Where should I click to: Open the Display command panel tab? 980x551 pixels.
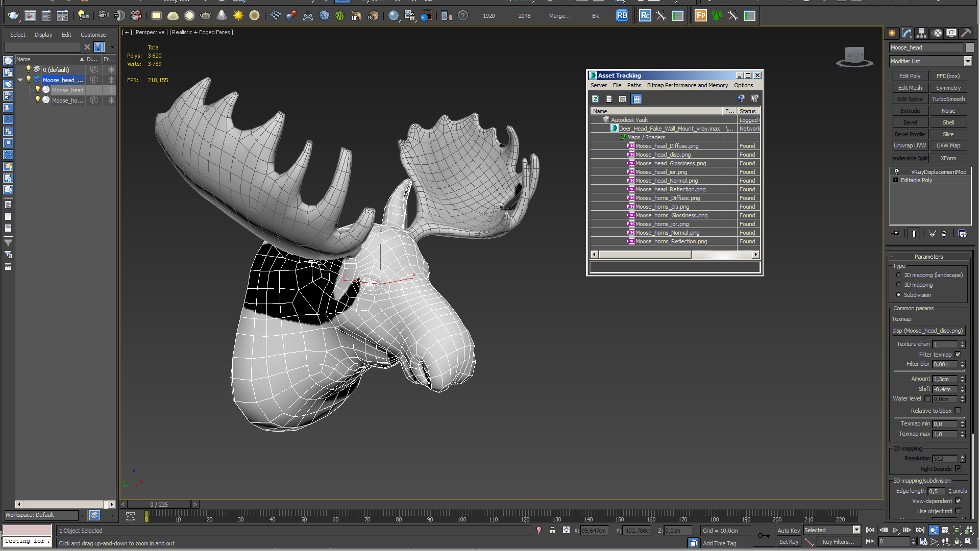pyautogui.click(x=951, y=33)
